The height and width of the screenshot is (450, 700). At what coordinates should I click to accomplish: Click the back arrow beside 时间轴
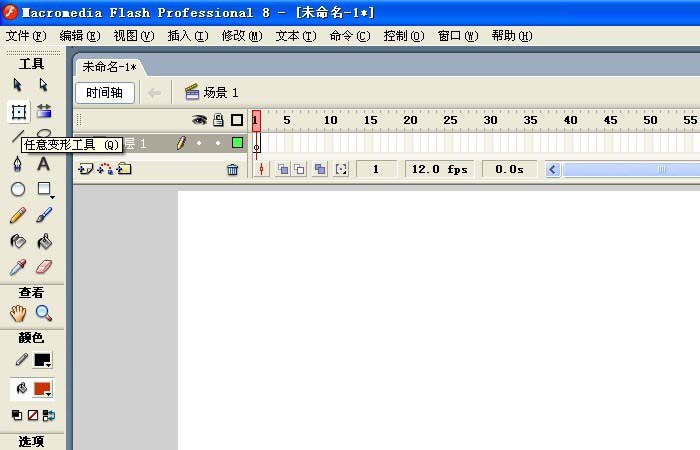[154, 93]
